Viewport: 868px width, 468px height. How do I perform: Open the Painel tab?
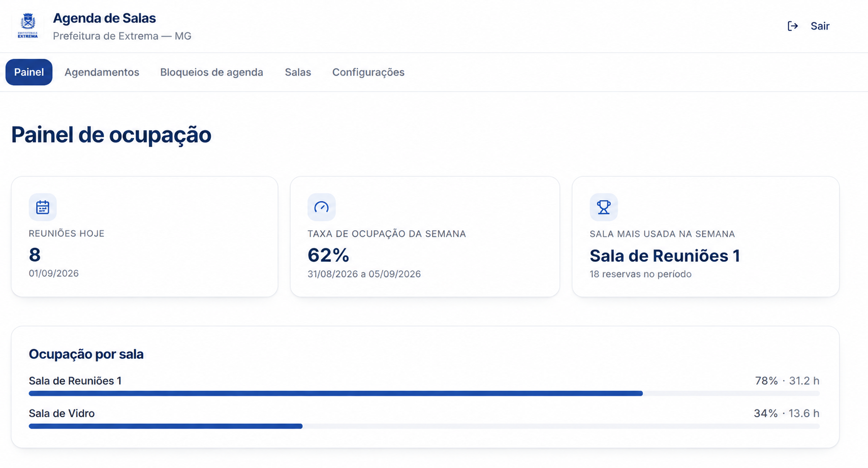click(29, 72)
